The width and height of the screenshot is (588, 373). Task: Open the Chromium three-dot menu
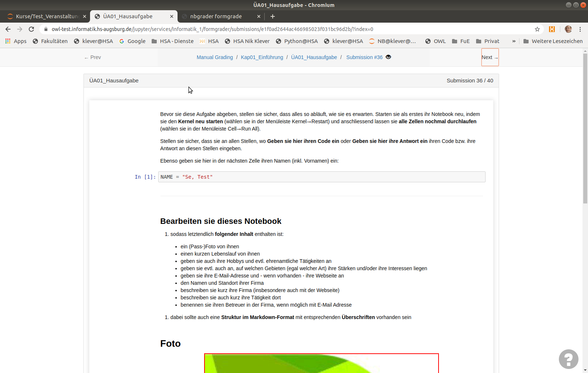tap(580, 29)
